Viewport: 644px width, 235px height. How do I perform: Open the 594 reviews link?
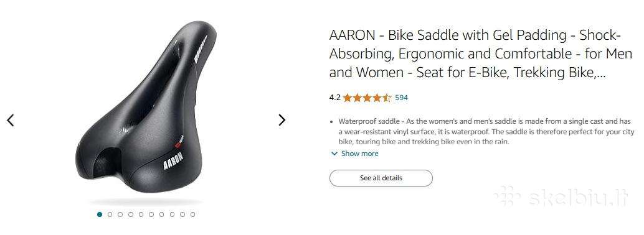(401, 98)
